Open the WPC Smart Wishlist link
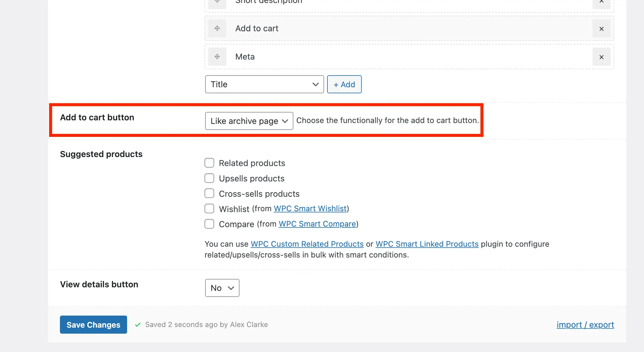The height and width of the screenshot is (352, 644). [310, 209]
